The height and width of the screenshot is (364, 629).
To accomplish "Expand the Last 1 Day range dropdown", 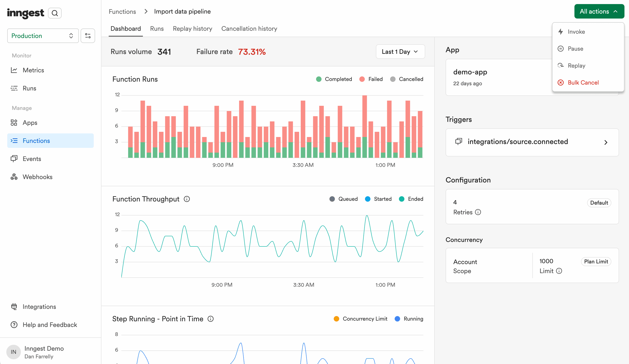I will tap(400, 52).
